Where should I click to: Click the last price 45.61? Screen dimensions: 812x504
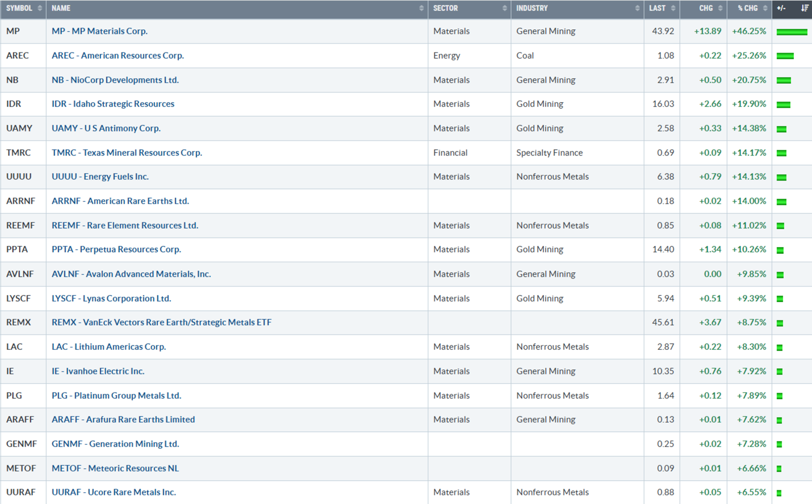663,322
